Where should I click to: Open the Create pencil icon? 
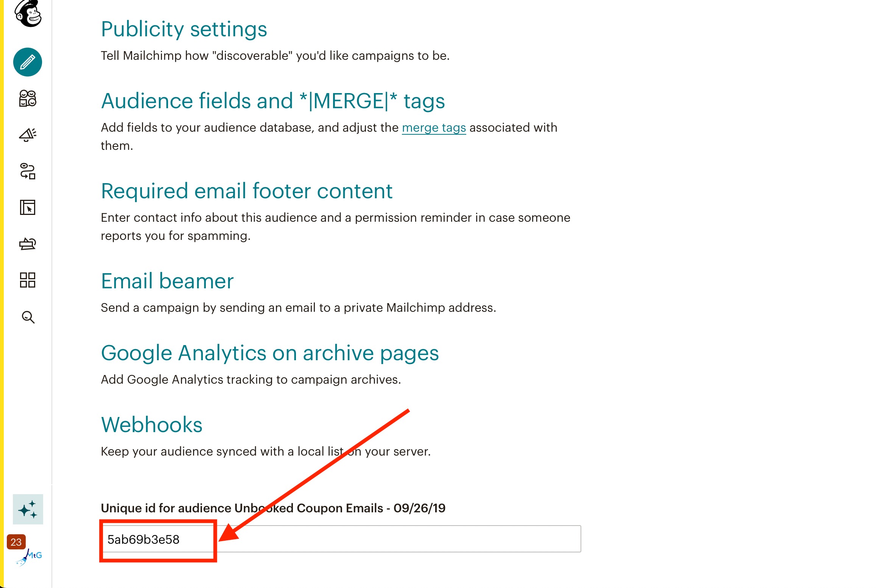click(28, 62)
